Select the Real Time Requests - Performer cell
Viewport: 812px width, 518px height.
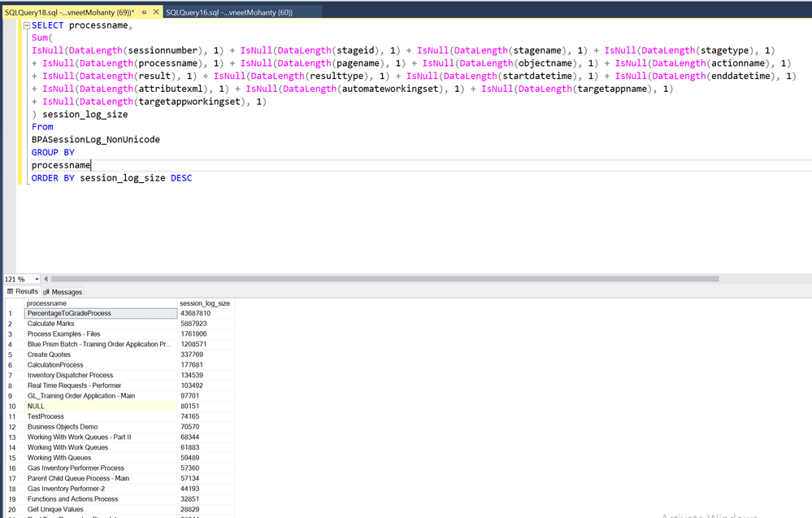[101, 386]
